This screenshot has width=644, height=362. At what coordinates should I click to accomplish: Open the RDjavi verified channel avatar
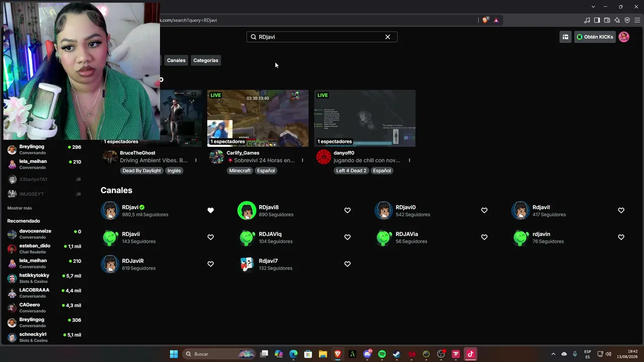coord(110,211)
